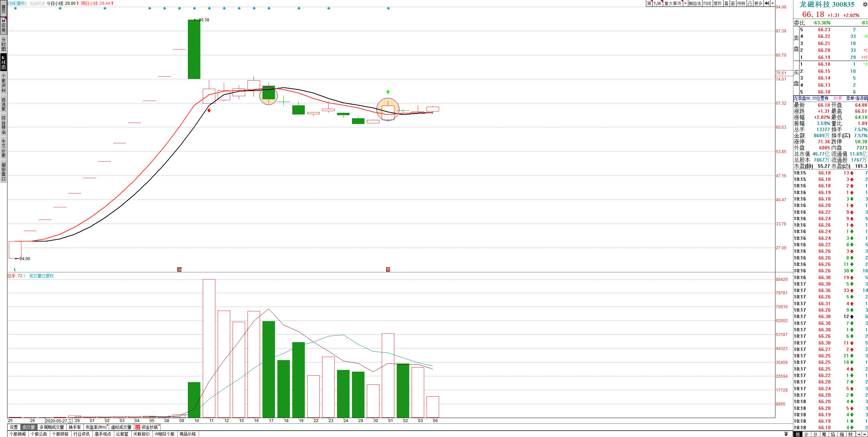The image size is (868, 437).
Task: Click the 成交量已复权 label in volume panel
Action: tap(41, 276)
